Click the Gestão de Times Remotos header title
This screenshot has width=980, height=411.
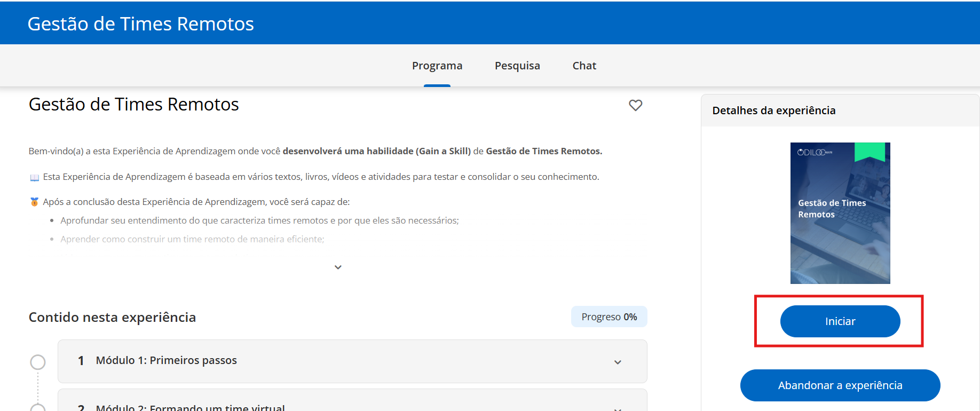[x=141, y=24]
